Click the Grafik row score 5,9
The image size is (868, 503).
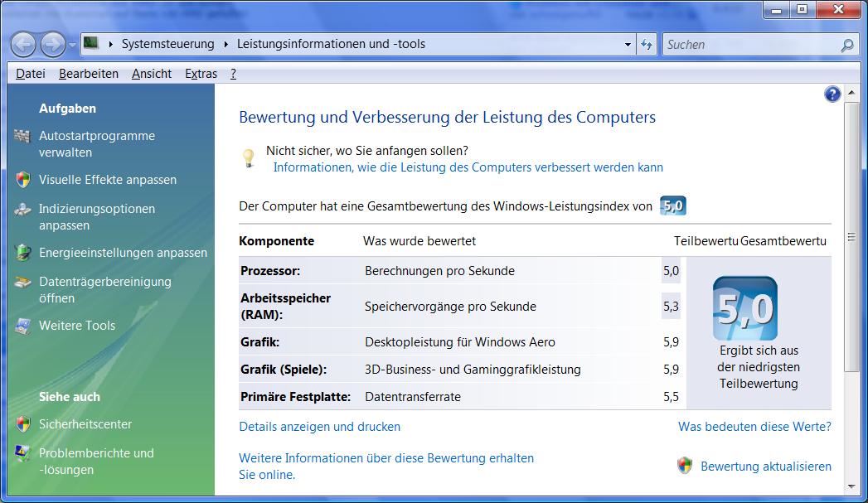point(671,342)
